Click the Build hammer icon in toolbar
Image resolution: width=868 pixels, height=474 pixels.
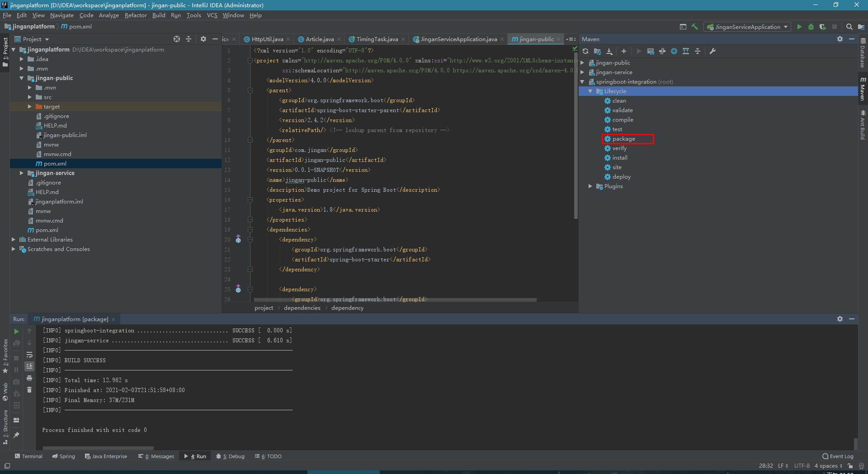(x=695, y=27)
